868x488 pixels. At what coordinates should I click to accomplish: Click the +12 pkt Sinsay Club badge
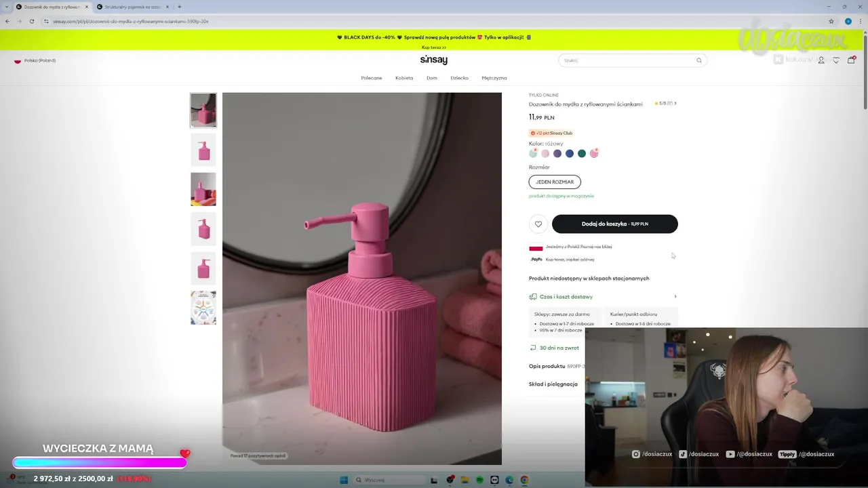click(x=551, y=133)
